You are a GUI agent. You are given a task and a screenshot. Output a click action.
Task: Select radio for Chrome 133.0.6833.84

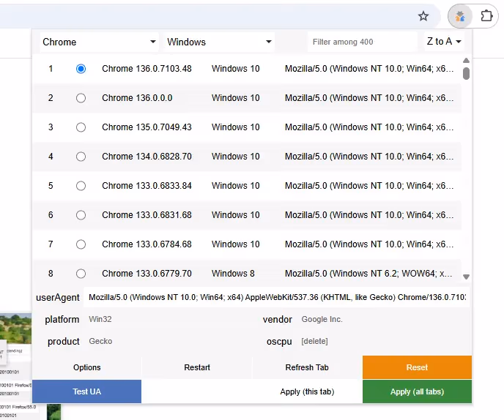tap(81, 186)
